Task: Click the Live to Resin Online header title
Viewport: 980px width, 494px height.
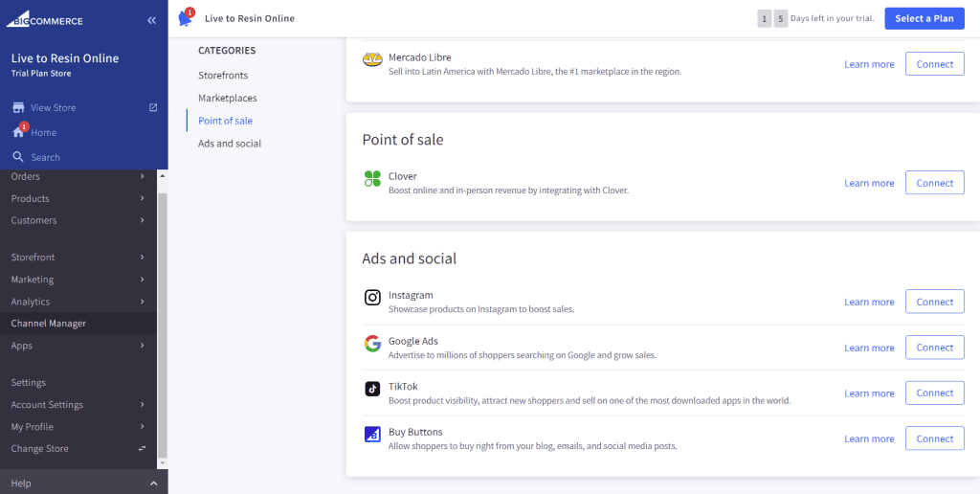Action: tap(250, 18)
